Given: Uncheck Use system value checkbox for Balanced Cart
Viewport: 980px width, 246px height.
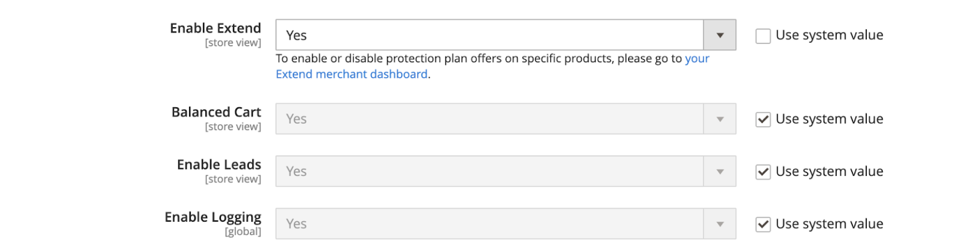Looking at the screenshot, I should 763,120.
